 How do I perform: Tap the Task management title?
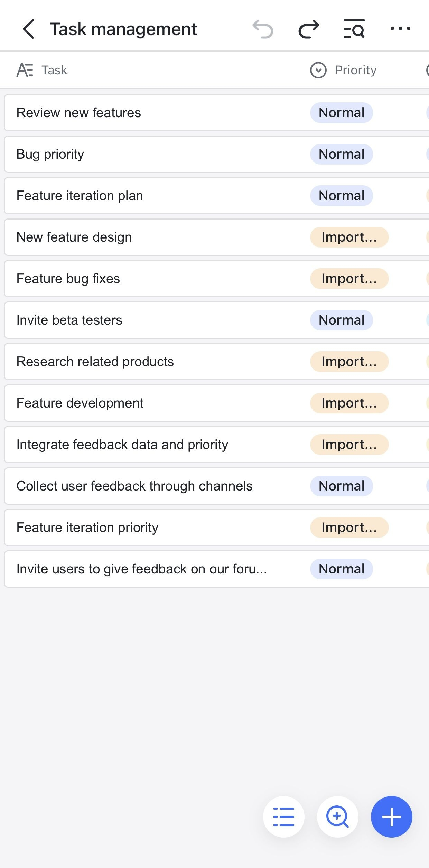[x=123, y=29]
